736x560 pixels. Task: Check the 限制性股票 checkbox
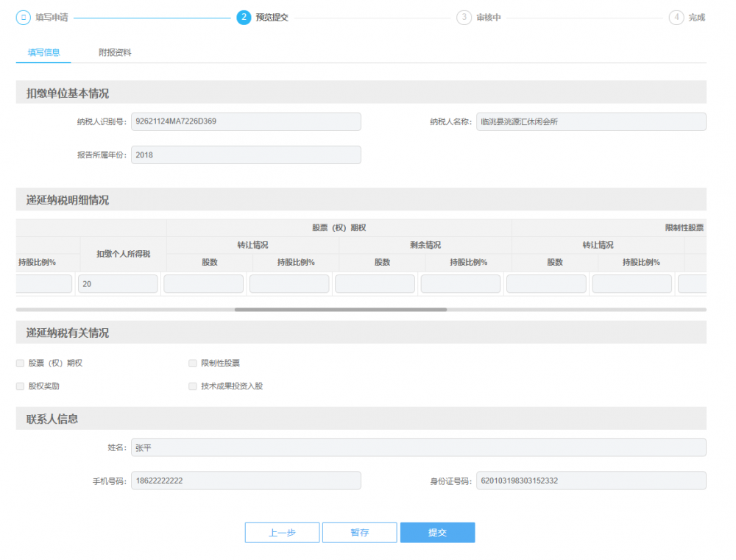[x=193, y=364]
